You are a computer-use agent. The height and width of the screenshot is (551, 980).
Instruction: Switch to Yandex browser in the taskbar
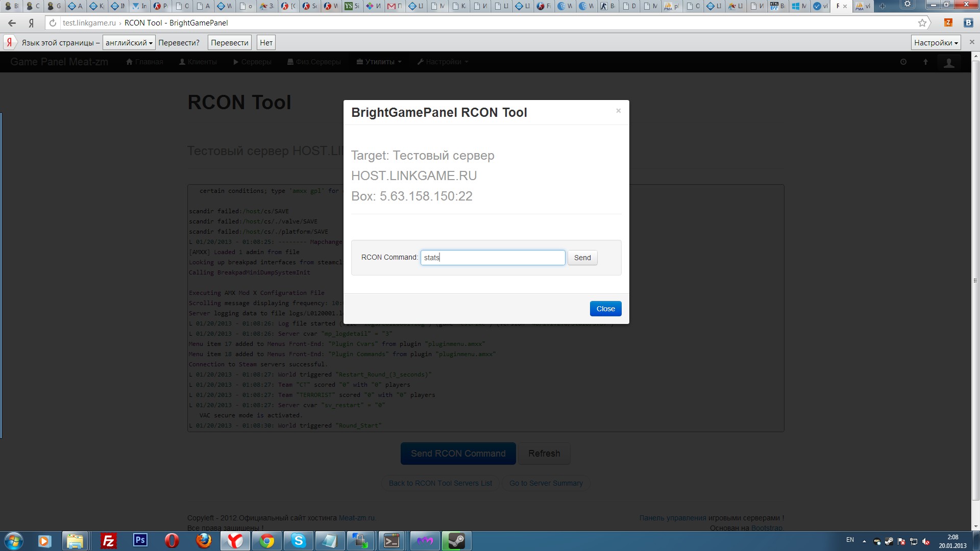pos(235,541)
